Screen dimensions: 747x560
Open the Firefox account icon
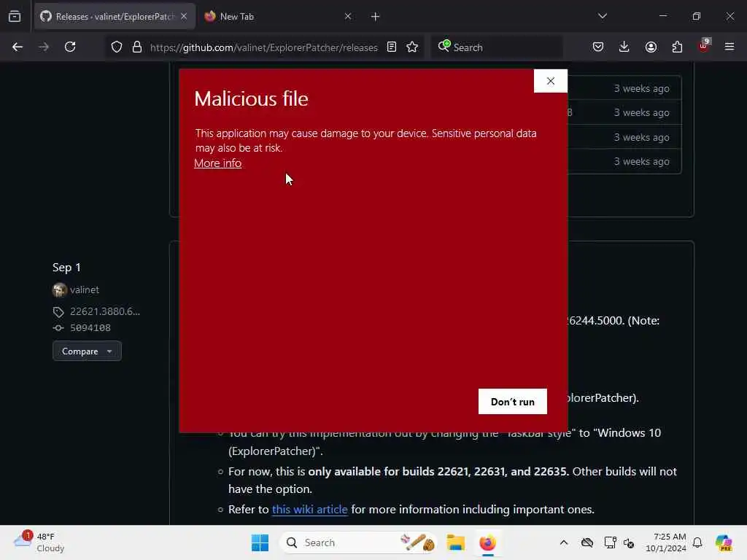tap(651, 47)
